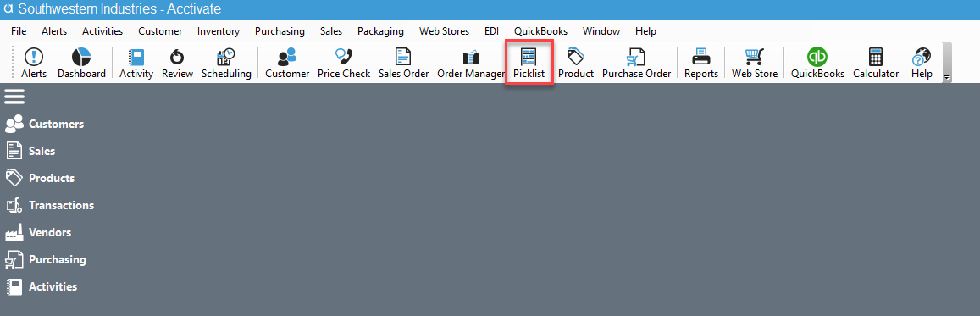Select Customers in the sidebar

point(44,124)
